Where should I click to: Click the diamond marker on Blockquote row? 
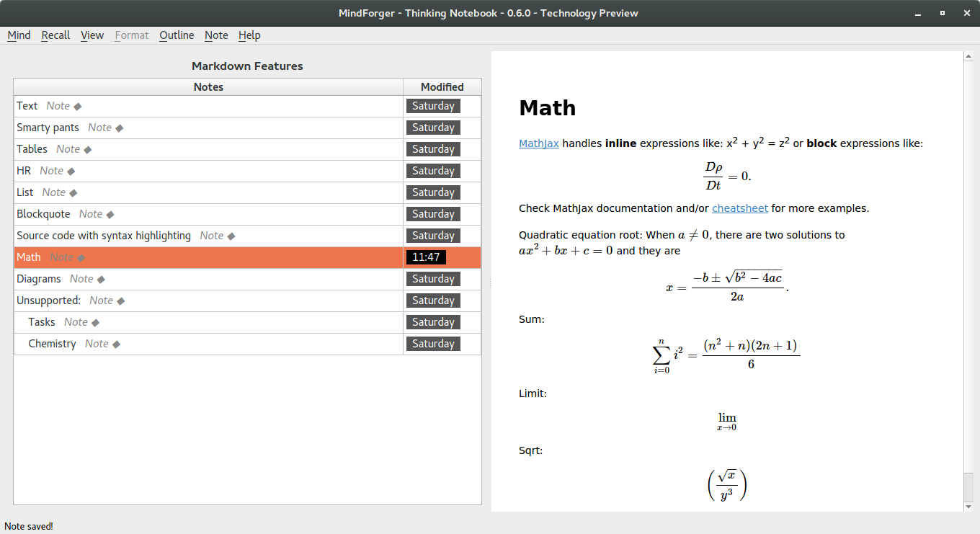point(110,215)
